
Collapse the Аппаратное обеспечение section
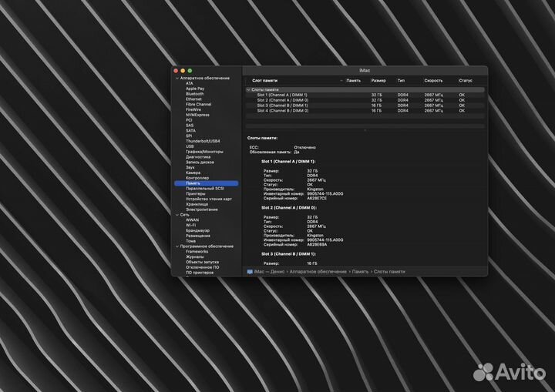[x=177, y=78]
